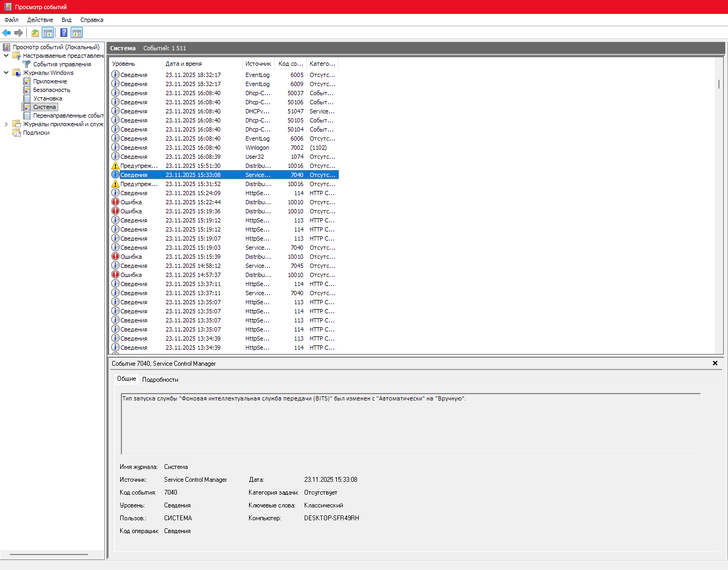Click the funnel icon for События управления

27,64
